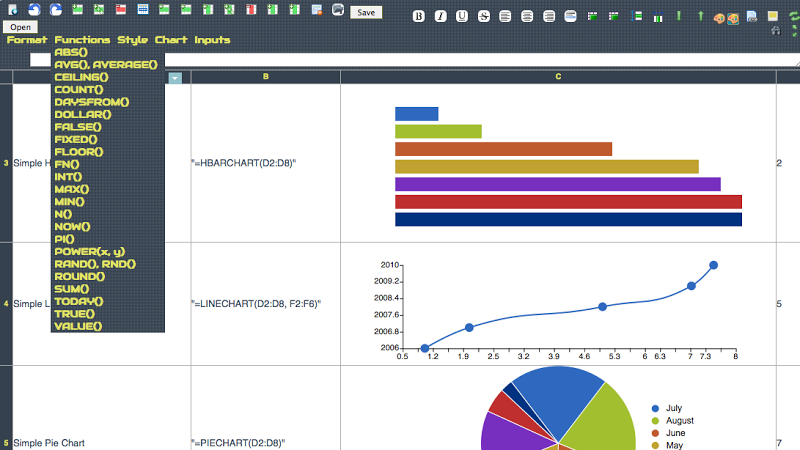Click the green up arrow icon

pyautogui.click(x=701, y=16)
